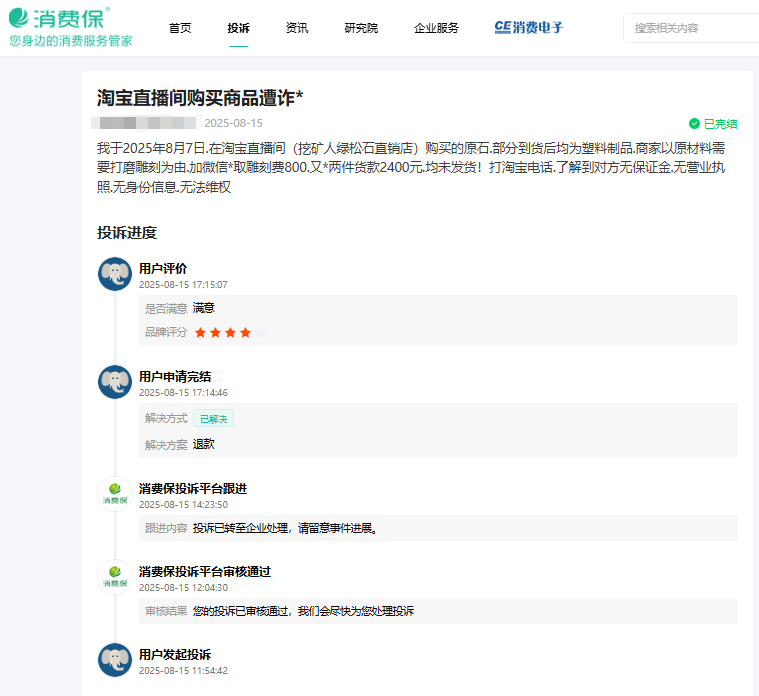759x696 pixels.
Task: Click the CE消费电子 logo link
Action: point(529,28)
